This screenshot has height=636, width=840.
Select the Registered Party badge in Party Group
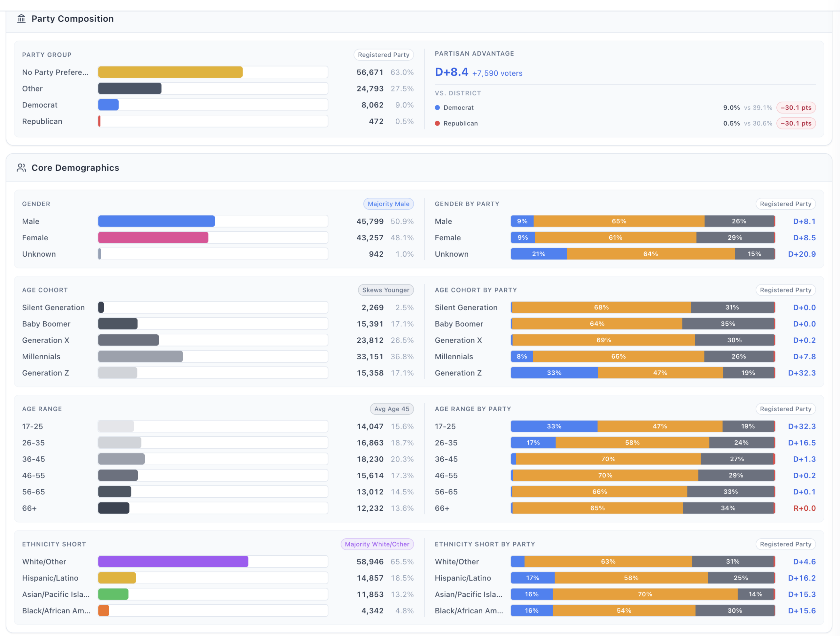pyautogui.click(x=384, y=55)
